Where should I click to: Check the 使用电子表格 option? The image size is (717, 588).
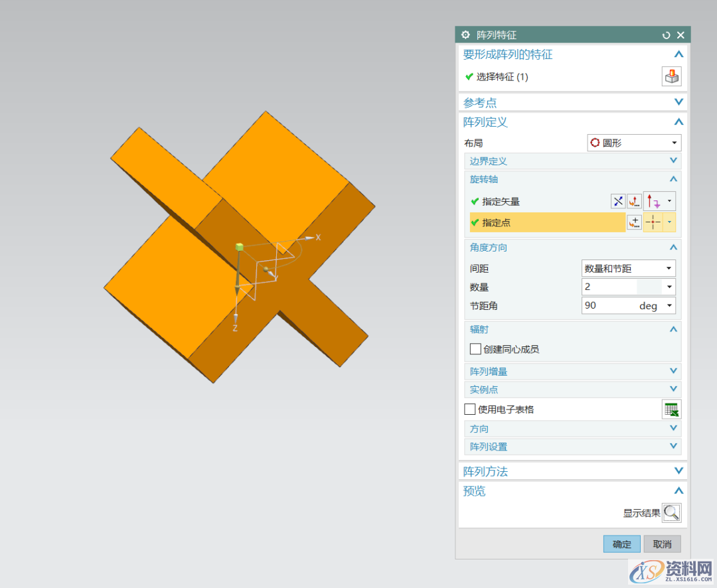(469, 409)
